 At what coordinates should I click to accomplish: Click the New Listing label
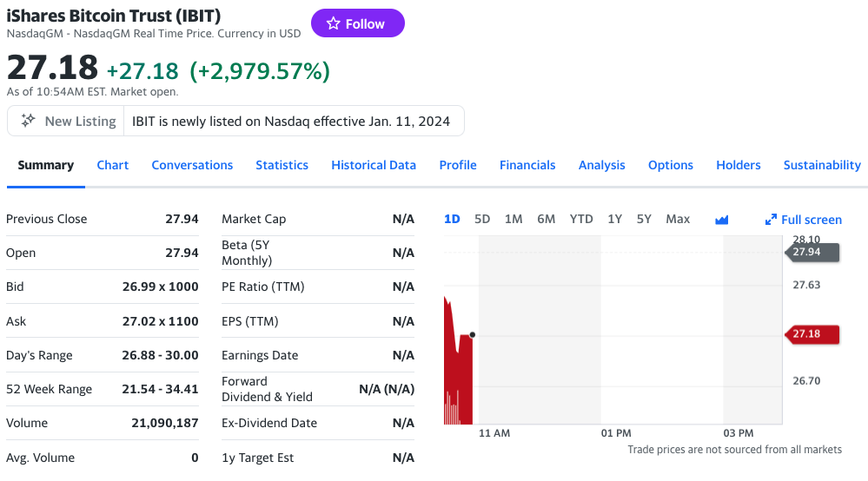[80, 121]
